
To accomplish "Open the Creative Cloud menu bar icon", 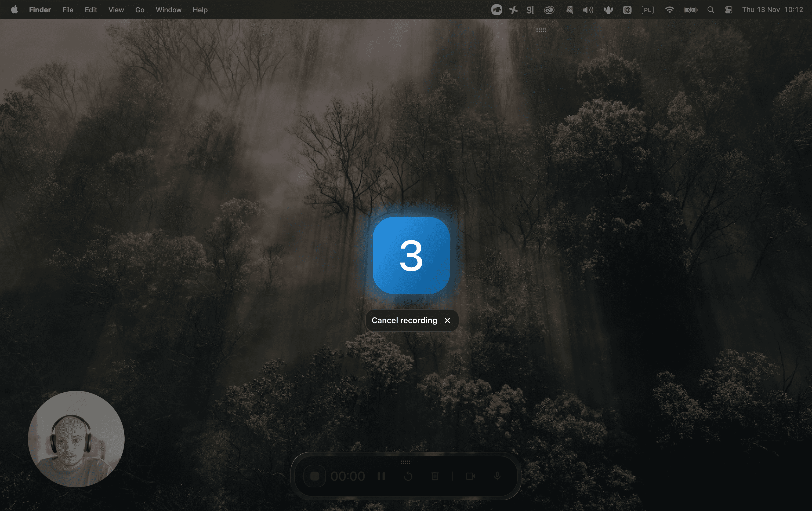I will pos(549,10).
